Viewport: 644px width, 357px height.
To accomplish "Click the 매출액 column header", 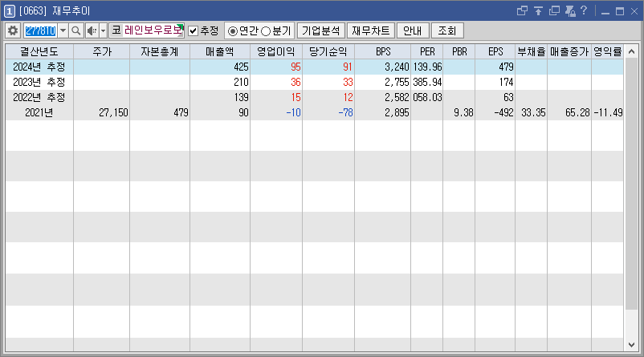I will coord(220,51).
